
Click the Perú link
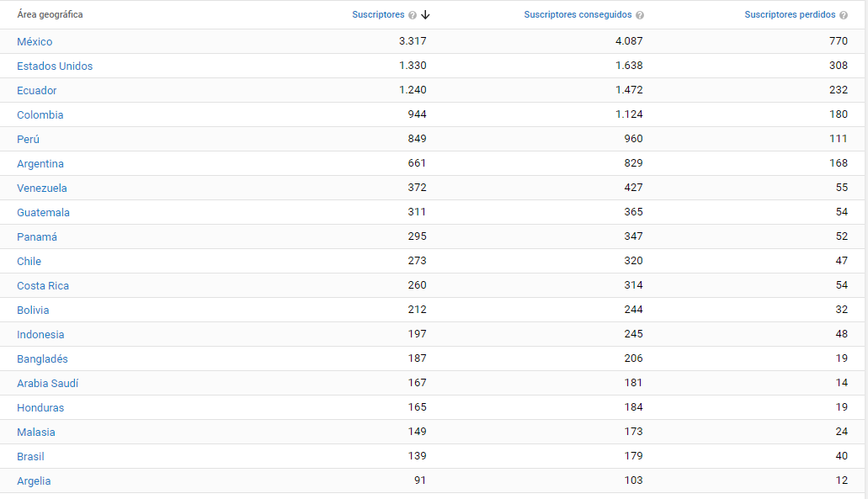[28, 139]
